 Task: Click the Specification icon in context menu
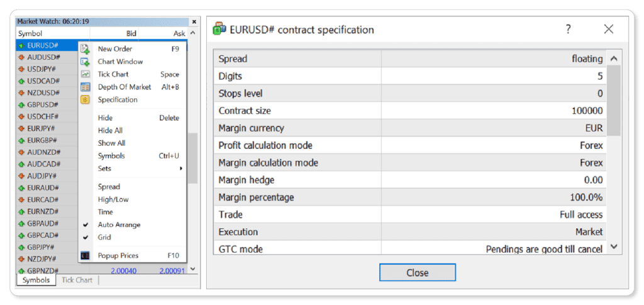coord(85,100)
